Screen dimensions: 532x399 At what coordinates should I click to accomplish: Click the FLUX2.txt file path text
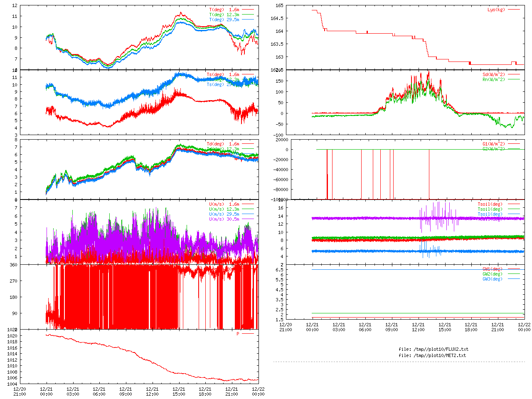click(x=433, y=349)
